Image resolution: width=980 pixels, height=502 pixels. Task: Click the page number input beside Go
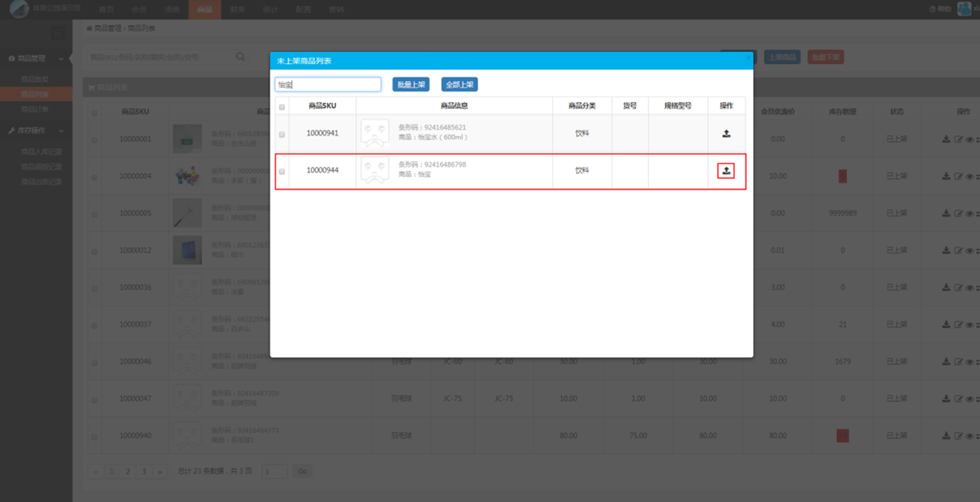[x=274, y=472]
